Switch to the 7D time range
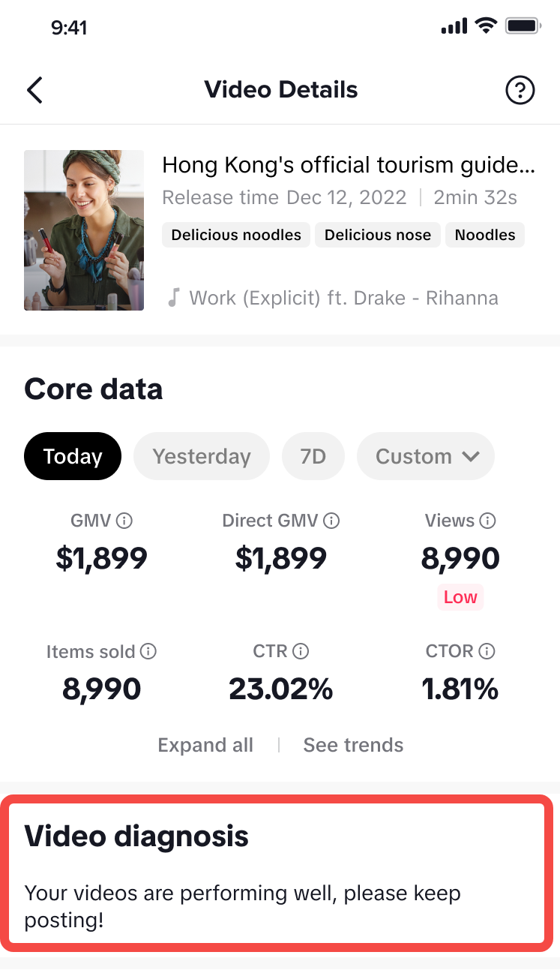Image resolution: width=560 pixels, height=970 pixels. point(313,456)
